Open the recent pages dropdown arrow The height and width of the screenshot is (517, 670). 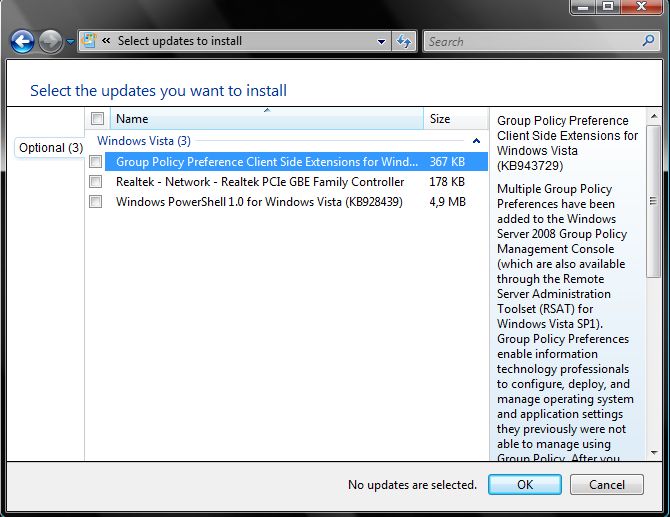(x=70, y=42)
